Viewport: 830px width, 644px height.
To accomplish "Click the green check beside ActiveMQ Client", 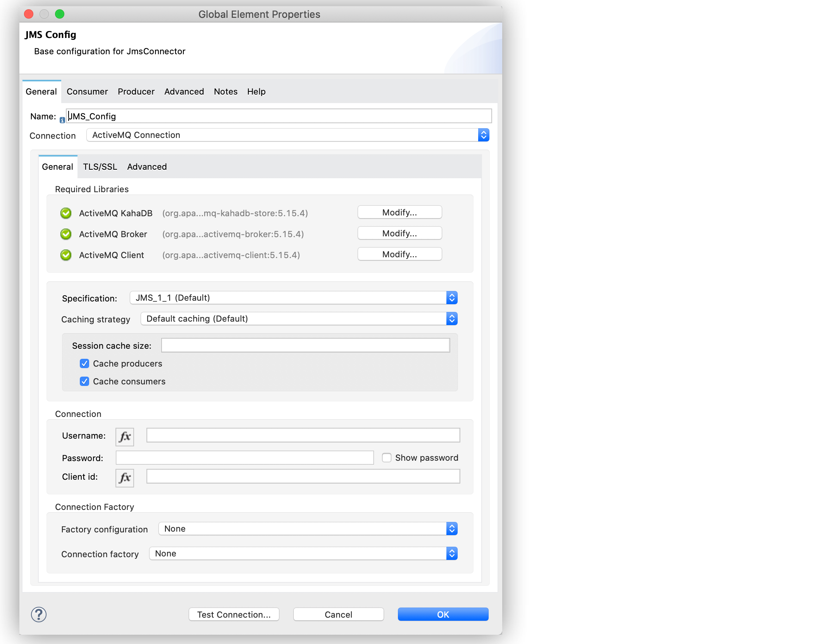I will coord(65,255).
